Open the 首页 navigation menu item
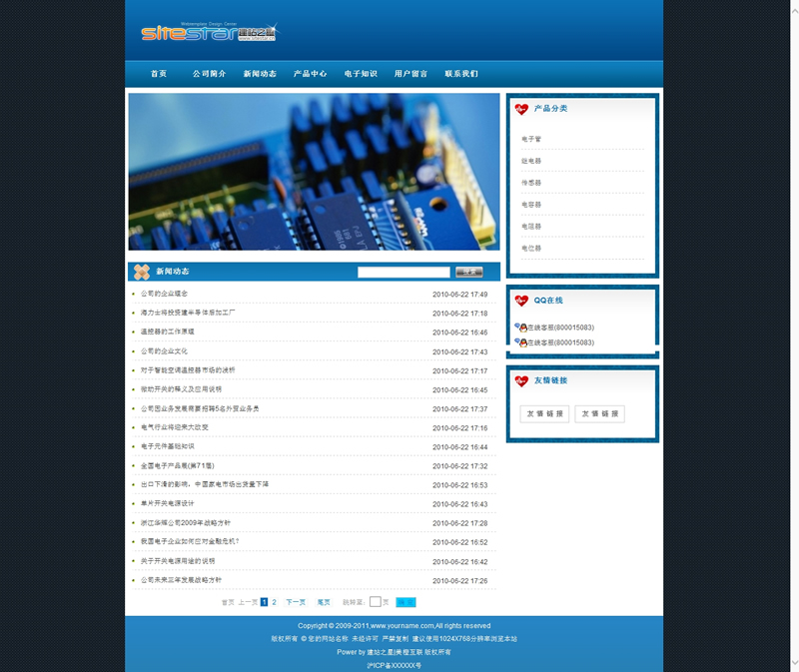This screenshot has height=672, width=799. coord(159,74)
